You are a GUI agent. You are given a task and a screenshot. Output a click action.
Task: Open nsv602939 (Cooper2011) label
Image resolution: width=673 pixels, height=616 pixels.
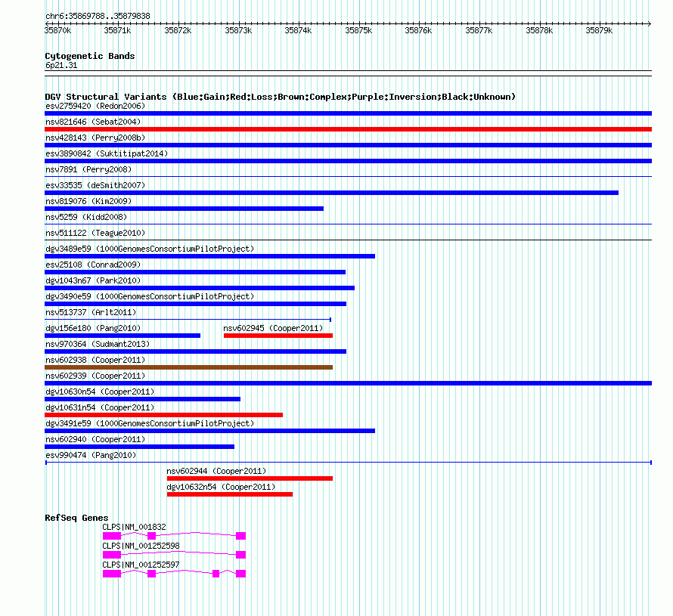pyautogui.click(x=95, y=376)
